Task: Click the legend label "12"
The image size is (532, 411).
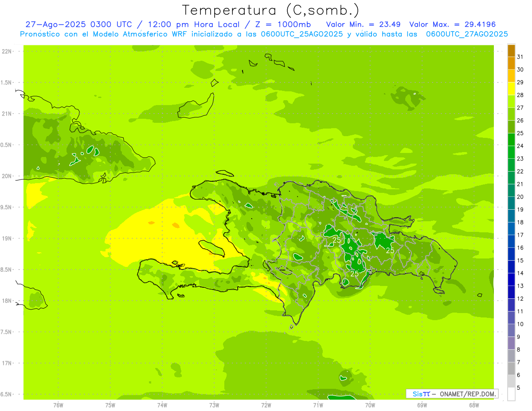Action: click(520, 299)
